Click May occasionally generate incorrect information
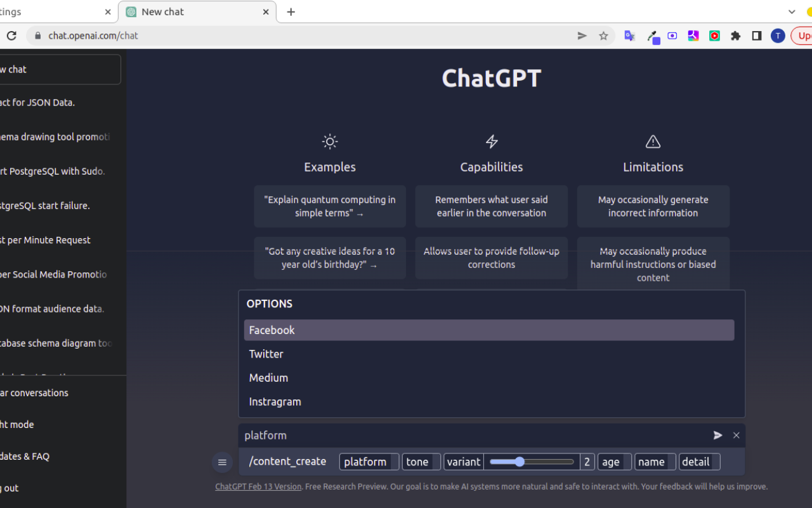The image size is (812, 508). coord(653,206)
